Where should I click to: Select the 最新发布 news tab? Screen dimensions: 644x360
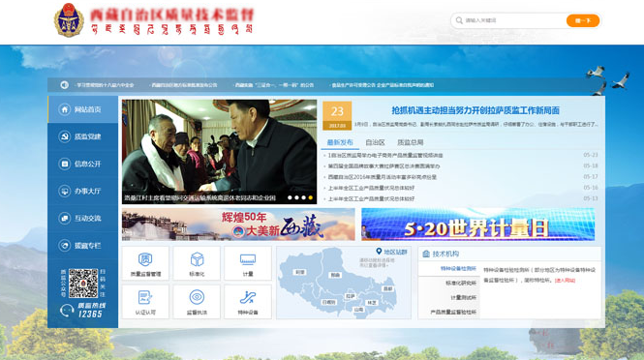(x=340, y=142)
